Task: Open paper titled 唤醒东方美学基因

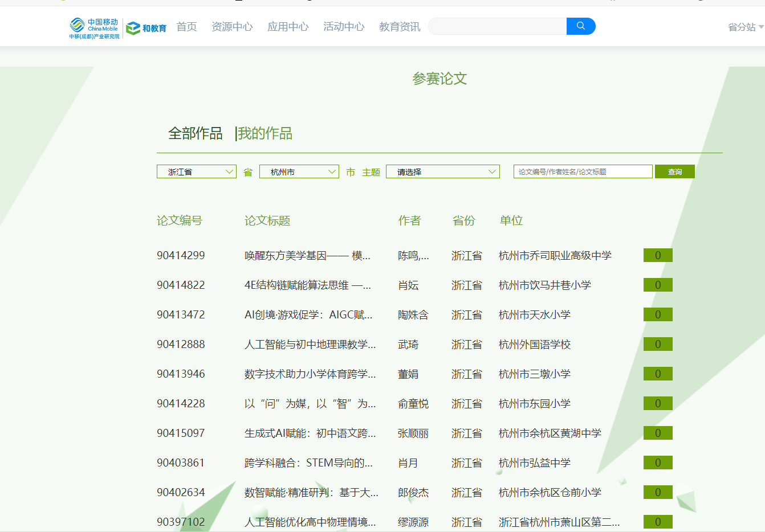Action: [307, 256]
